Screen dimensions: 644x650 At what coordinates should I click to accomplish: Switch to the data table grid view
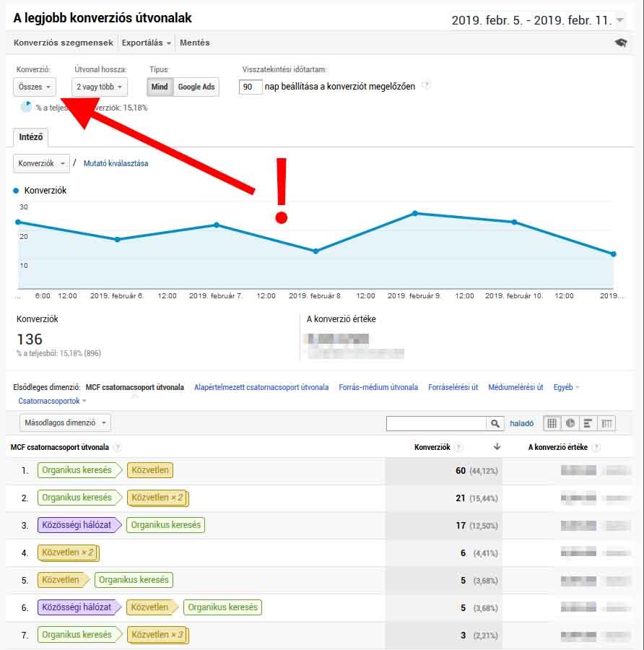[552, 424]
